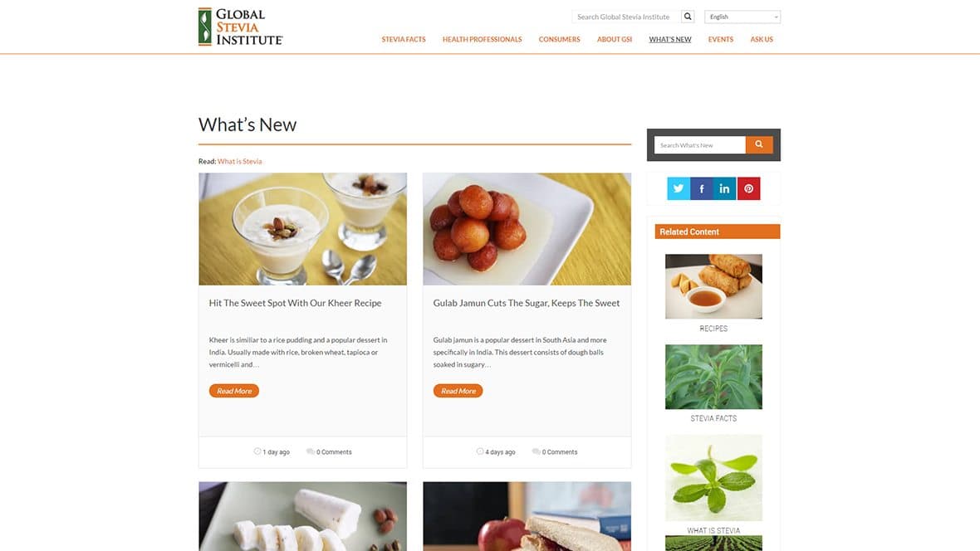Open the Ask Us menu item

click(762, 39)
